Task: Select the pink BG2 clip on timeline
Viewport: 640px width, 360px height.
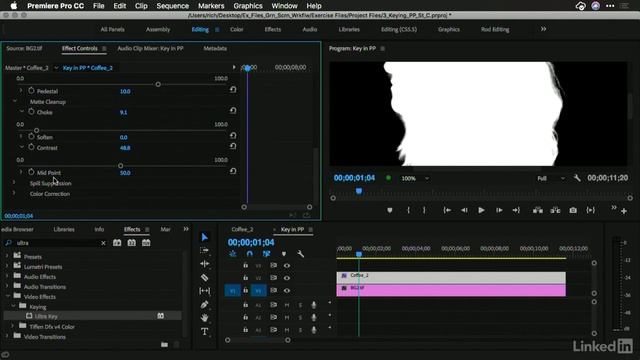Action: (451, 290)
